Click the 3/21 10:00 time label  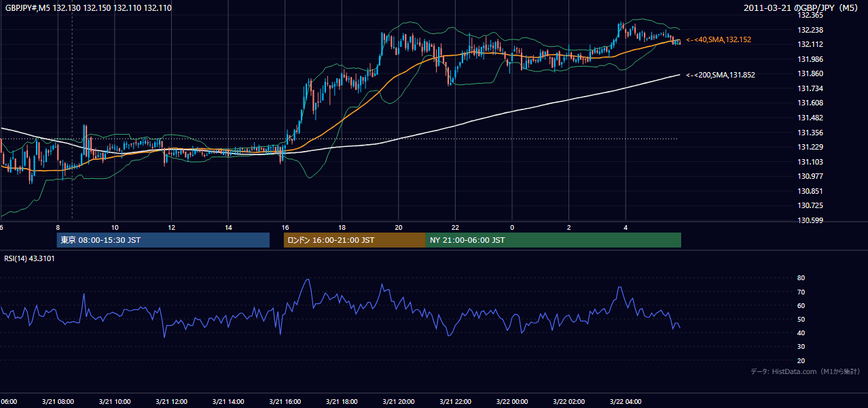point(115,402)
